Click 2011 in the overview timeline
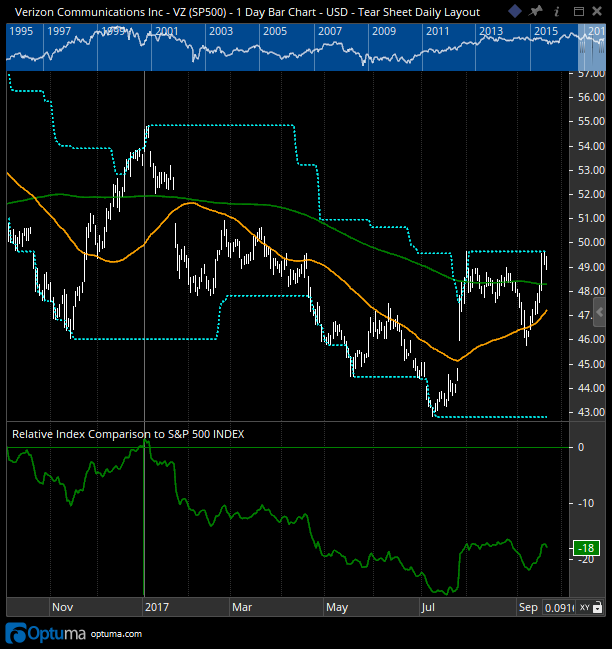 (x=438, y=31)
